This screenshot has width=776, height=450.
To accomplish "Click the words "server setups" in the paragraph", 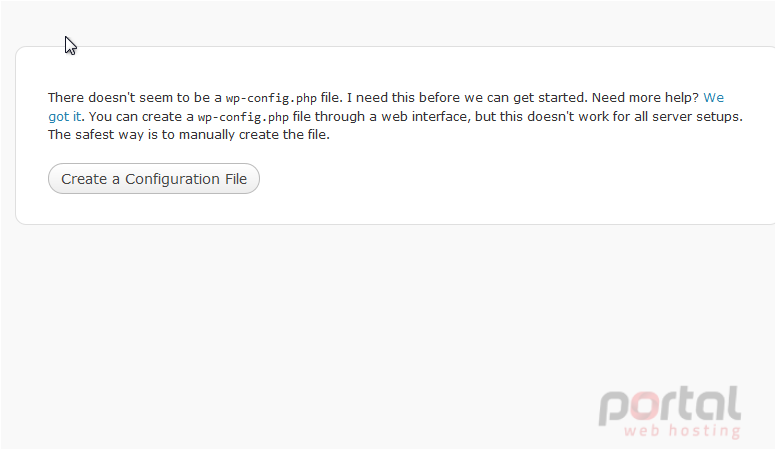I will (697, 117).
